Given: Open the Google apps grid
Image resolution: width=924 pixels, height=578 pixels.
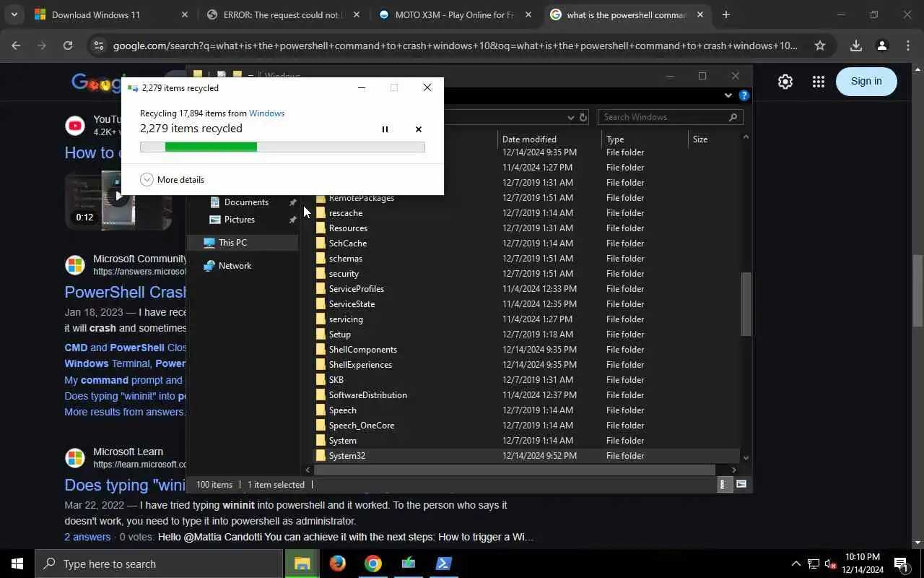Looking at the screenshot, I should click(x=818, y=82).
